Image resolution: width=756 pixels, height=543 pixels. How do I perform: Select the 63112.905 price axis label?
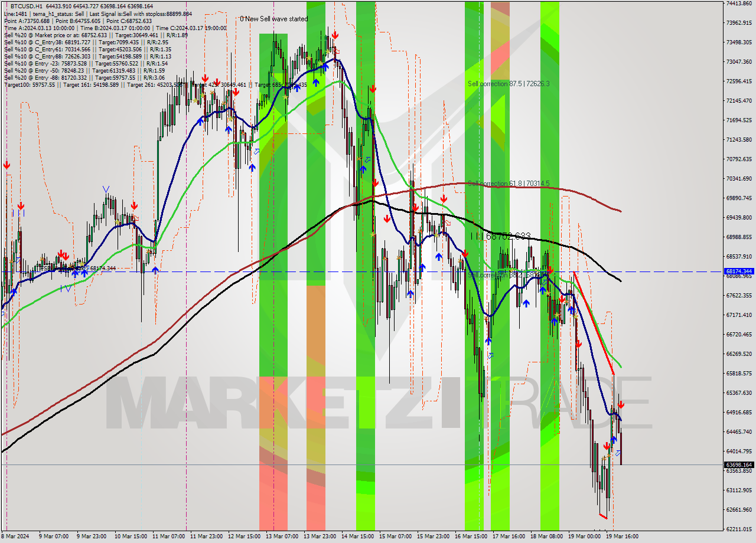point(739,490)
